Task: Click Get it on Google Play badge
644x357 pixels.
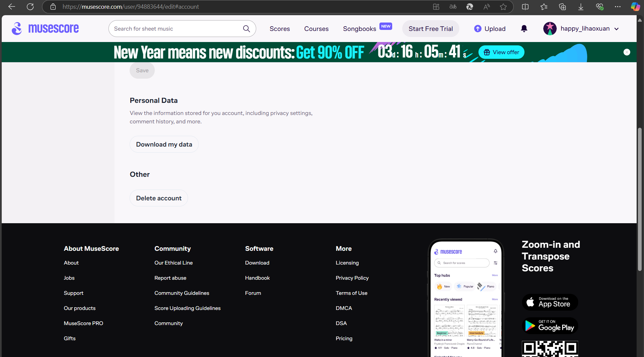Action: pos(550,325)
